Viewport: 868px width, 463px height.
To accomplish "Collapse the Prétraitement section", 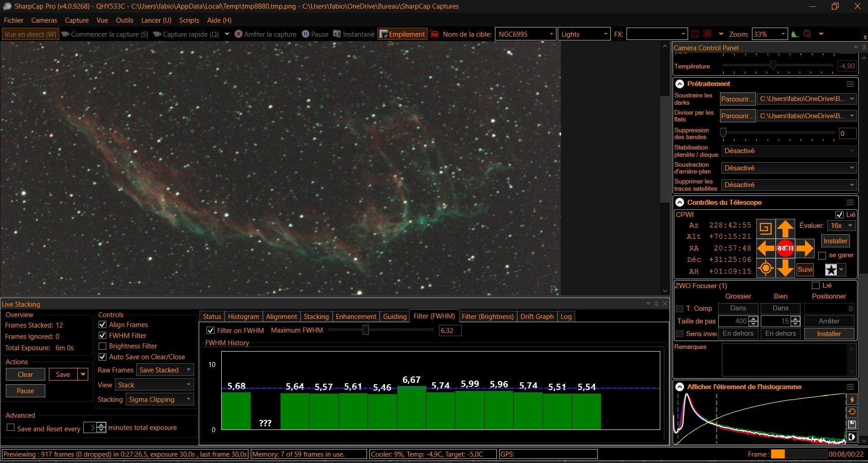I will pyautogui.click(x=680, y=84).
